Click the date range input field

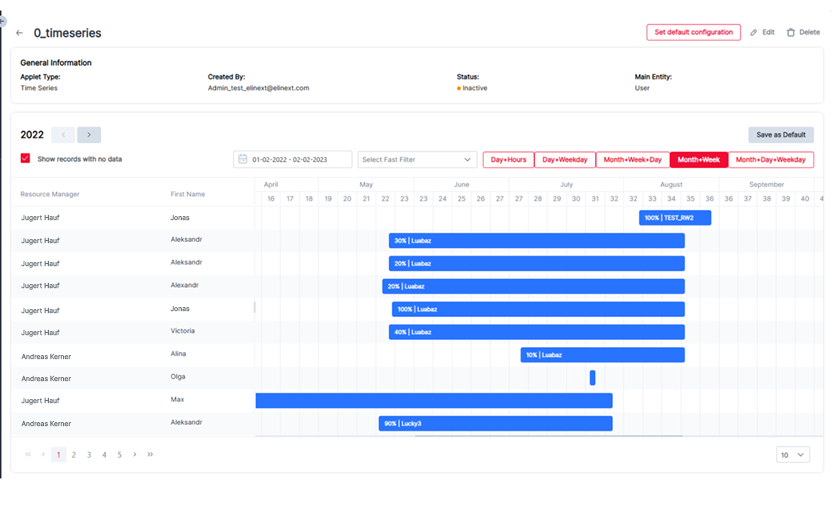tap(300, 160)
